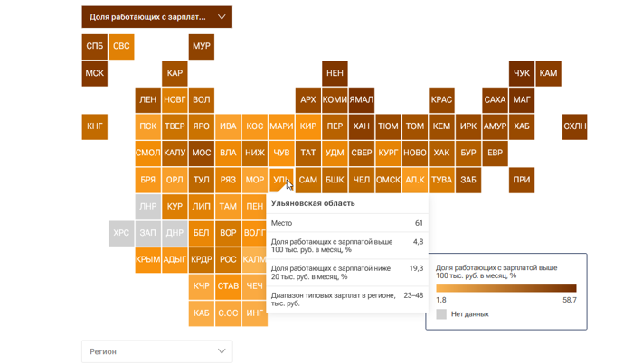Select the ТУВА region tile
Viewport: 642px width, 364px height.
[x=441, y=180]
